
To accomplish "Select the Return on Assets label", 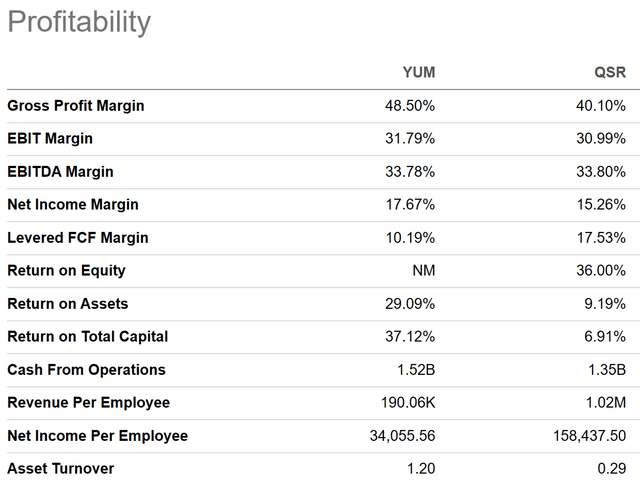I will (x=68, y=303).
